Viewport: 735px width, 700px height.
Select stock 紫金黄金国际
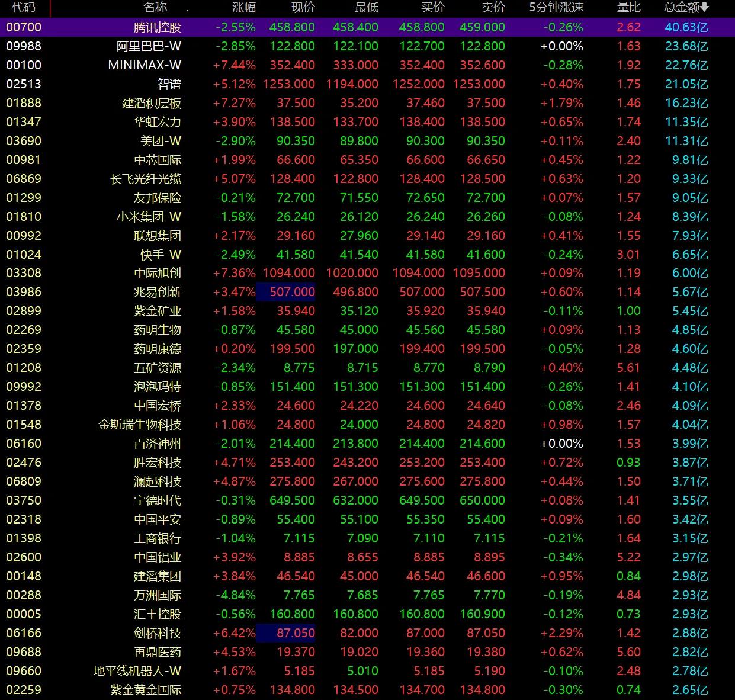pos(146,690)
